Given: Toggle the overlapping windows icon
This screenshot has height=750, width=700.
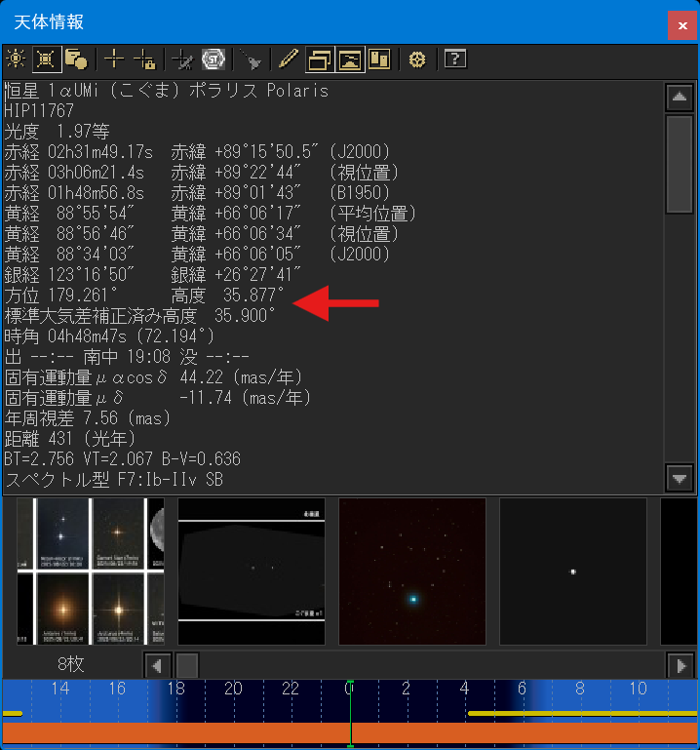Looking at the screenshot, I should [320, 59].
